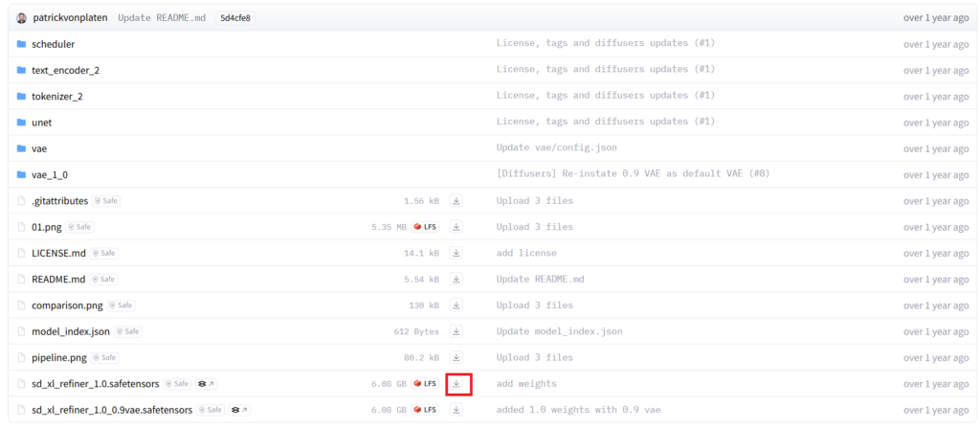The image size is (980, 430).
Task: Download the 01.png file
Action: pyautogui.click(x=457, y=227)
